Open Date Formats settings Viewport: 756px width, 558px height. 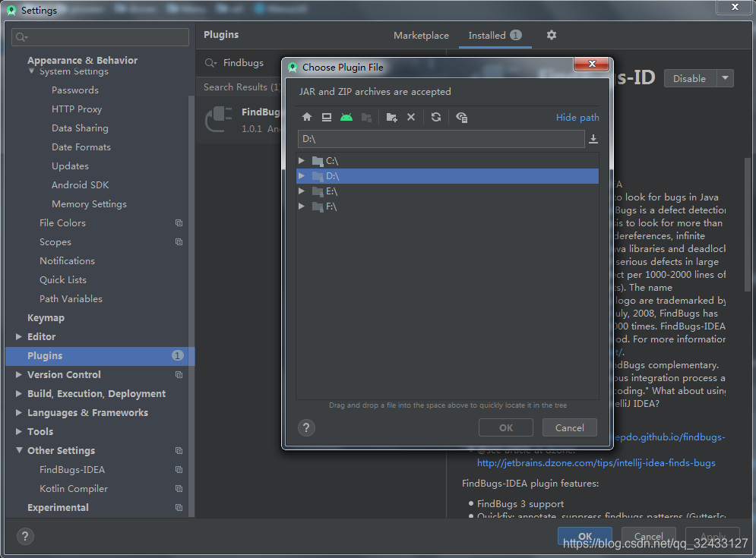pos(81,147)
